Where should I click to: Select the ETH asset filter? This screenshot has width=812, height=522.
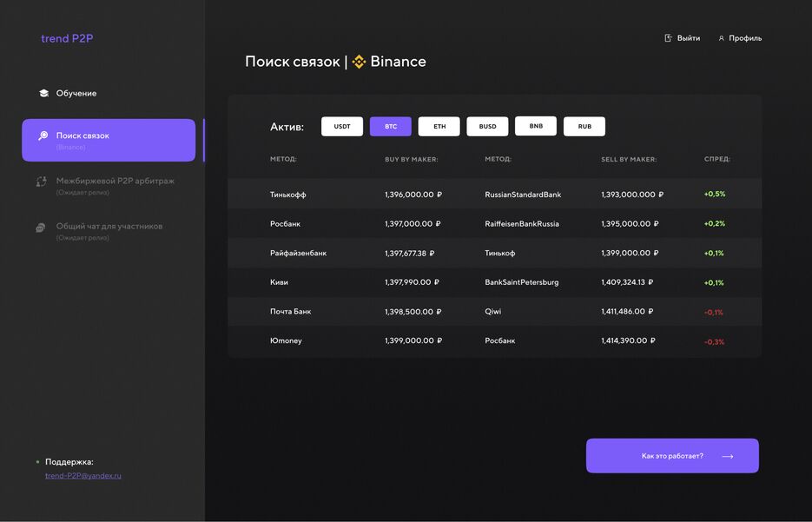pyautogui.click(x=439, y=126)
